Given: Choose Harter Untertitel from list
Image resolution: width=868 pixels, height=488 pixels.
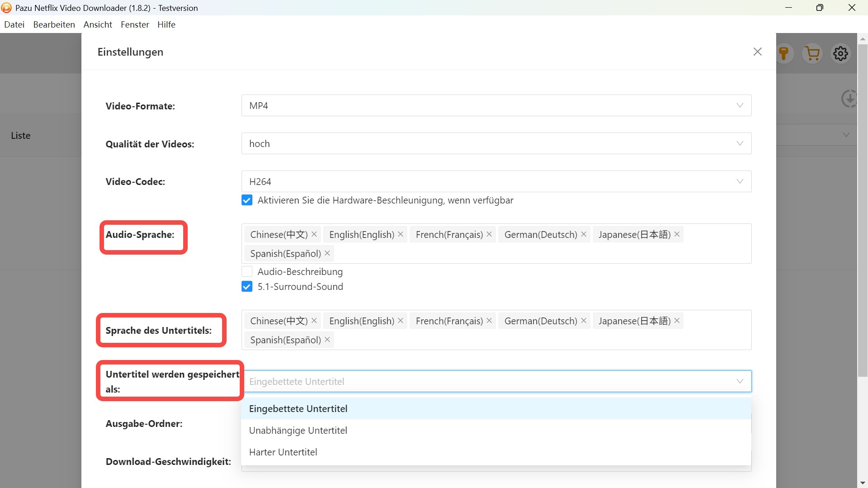Looking at the screenshot, I should coord(283,452).
